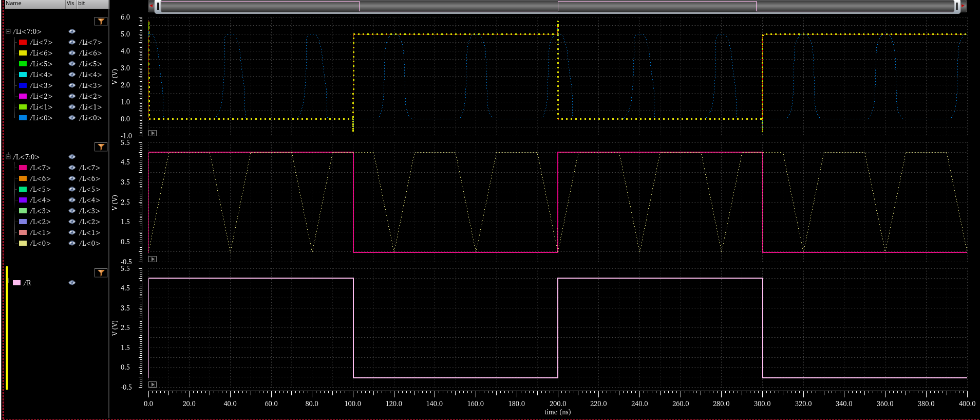Collapse the /L<7:0> bus group

click(x=8, y=157)
